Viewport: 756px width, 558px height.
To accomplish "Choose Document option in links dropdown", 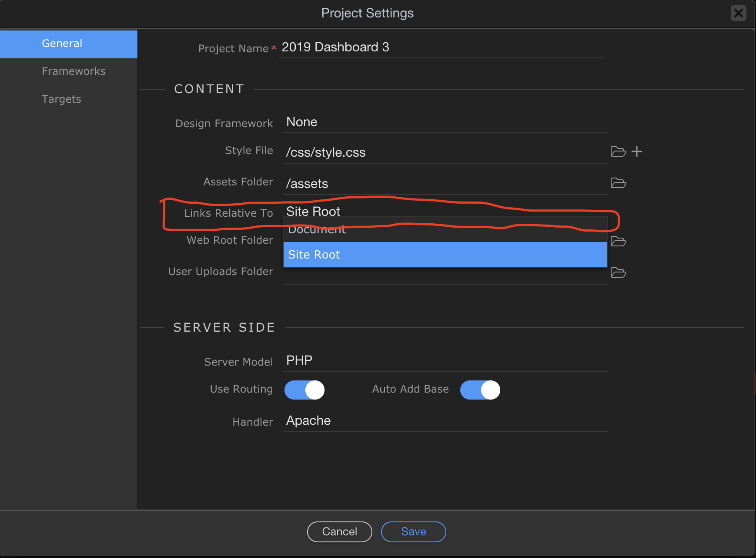I will 445,231.
